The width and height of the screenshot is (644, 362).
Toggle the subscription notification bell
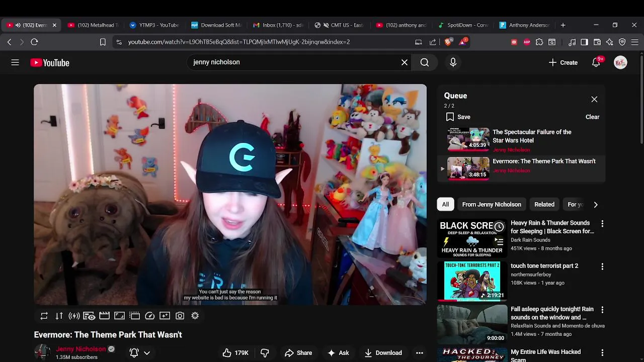(134, 353)
